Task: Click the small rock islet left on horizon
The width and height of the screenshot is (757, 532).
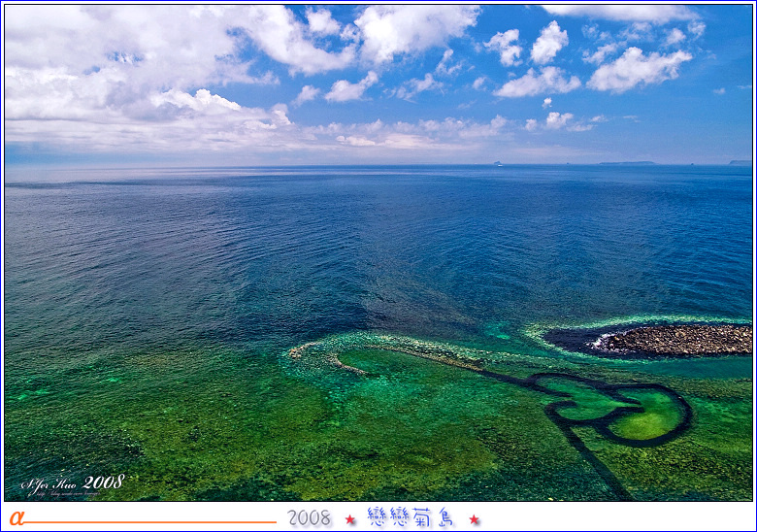Action: point(499,162)
